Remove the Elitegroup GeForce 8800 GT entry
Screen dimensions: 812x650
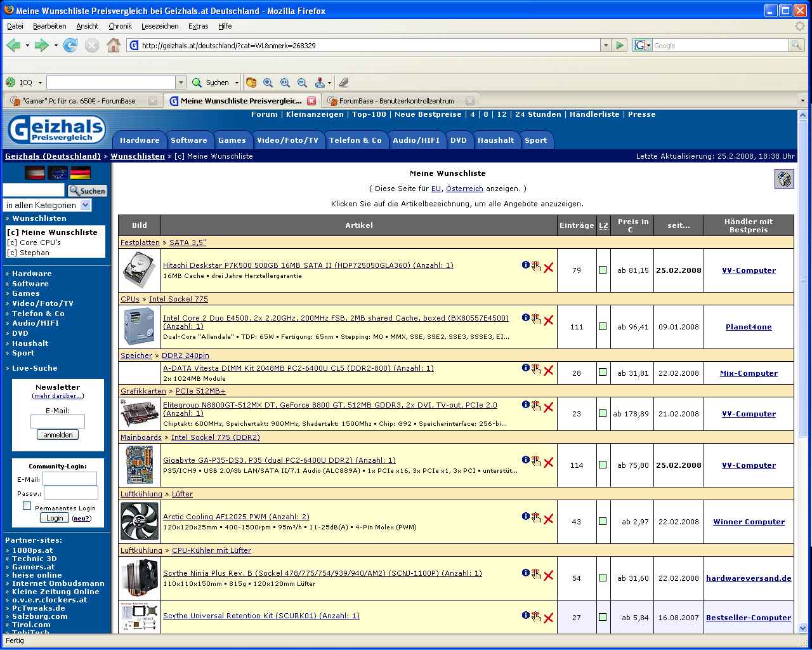tap(549, 408)
